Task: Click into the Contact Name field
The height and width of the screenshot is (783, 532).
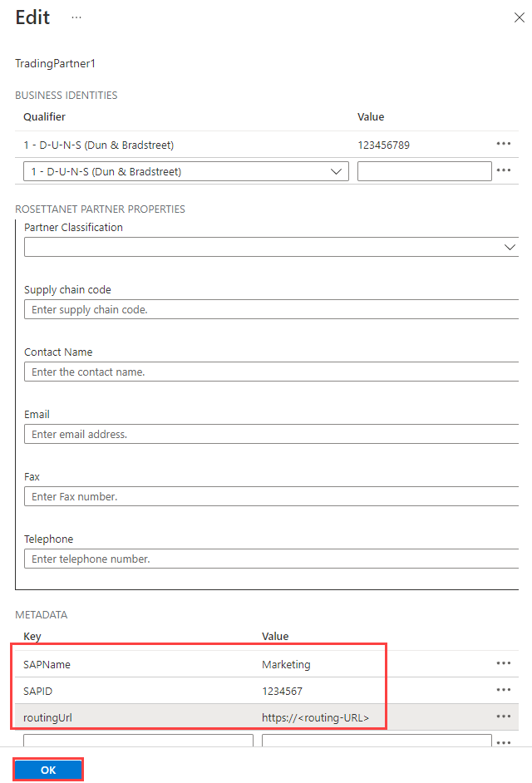Action: (271, 372)
